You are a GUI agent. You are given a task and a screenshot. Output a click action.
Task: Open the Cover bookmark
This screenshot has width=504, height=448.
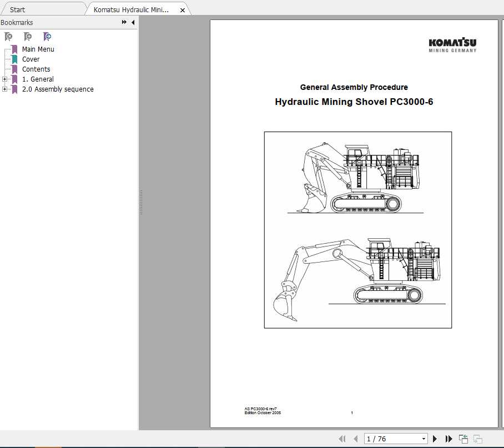(31, 59)
